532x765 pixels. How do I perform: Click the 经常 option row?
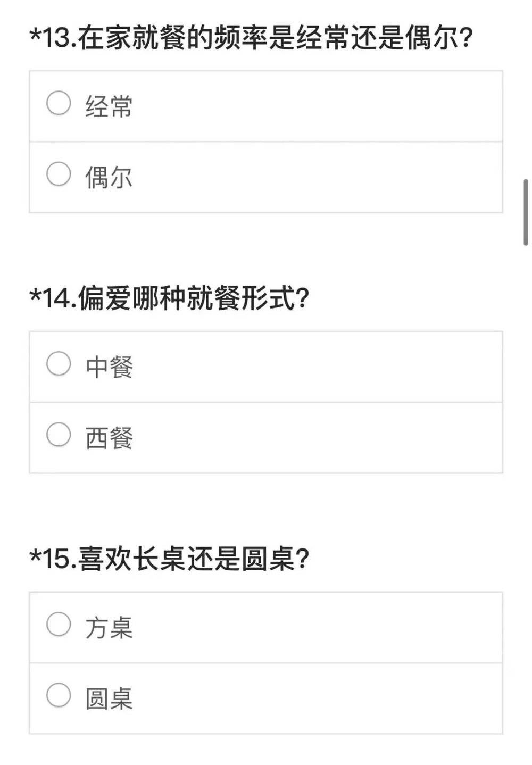[266, 104]
